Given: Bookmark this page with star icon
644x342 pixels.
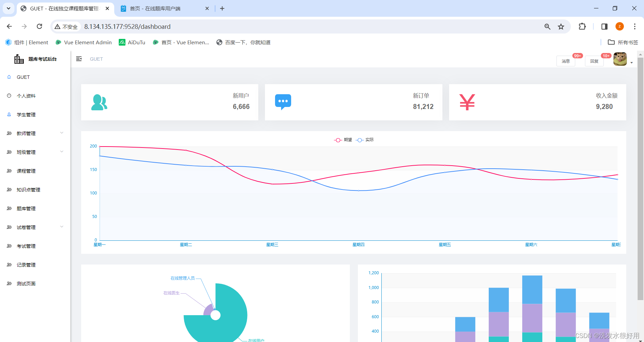Looking at the screenshot, I should (x=561, y=26).
